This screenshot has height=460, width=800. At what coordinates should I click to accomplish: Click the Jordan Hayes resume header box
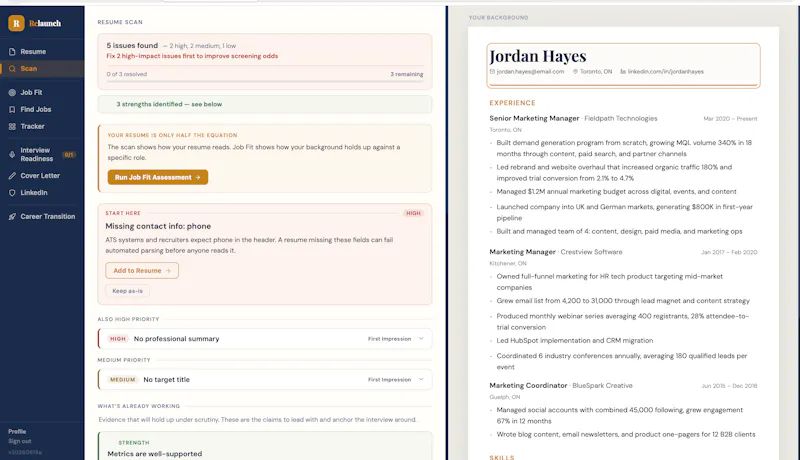(623, 65)
